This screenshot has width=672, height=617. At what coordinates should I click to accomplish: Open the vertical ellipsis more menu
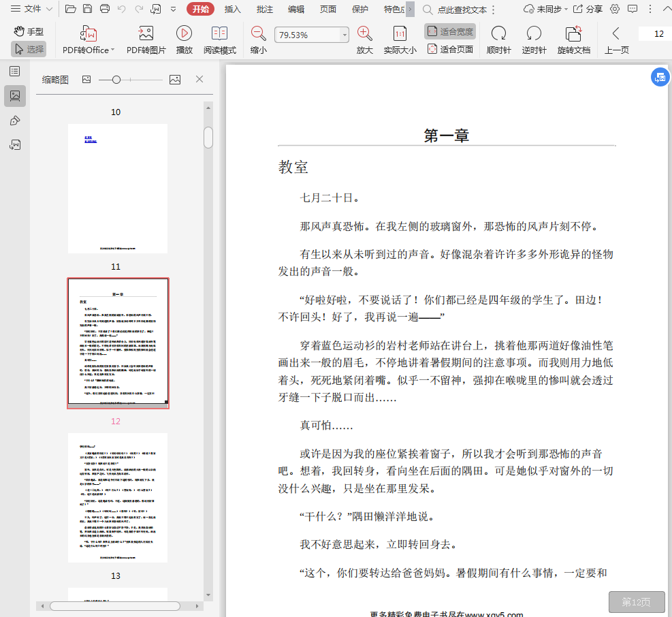[x=650, y=9]
